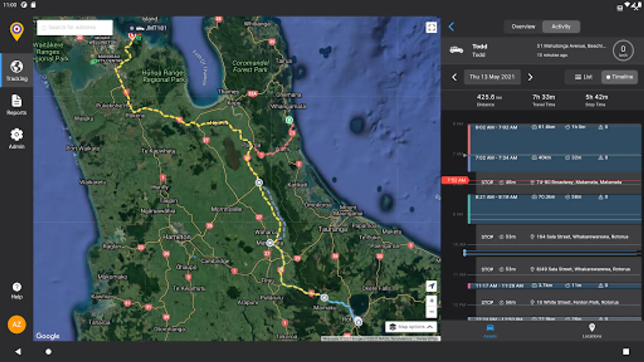Expand the Map options menu
This screenshot has width=644, height=362.
pos(411,327)
